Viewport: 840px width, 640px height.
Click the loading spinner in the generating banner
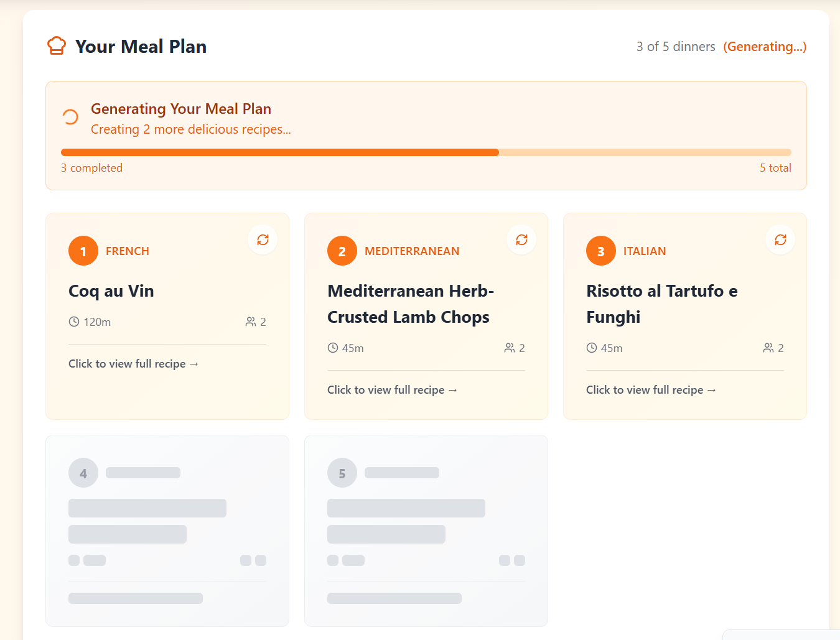pyautogui.click(x=70, y=117)
